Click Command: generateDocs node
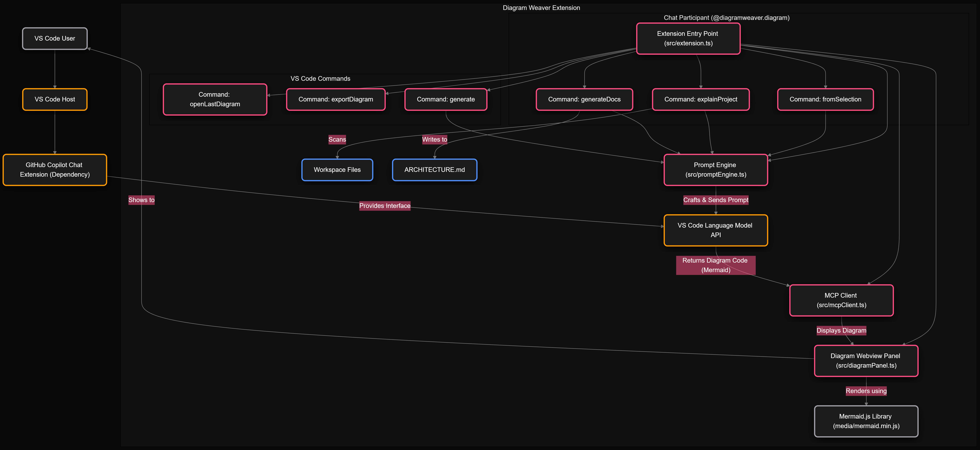980x450 pixels. [584, 99]
